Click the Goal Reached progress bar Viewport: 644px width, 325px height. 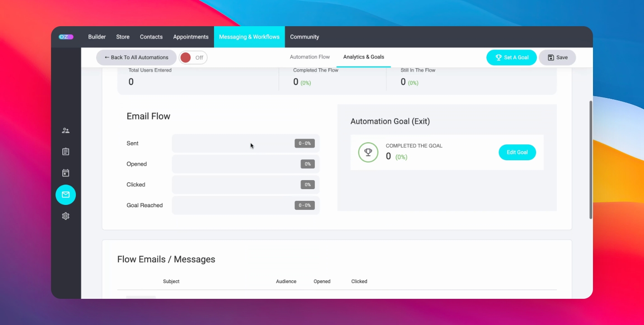pos(246,205)
